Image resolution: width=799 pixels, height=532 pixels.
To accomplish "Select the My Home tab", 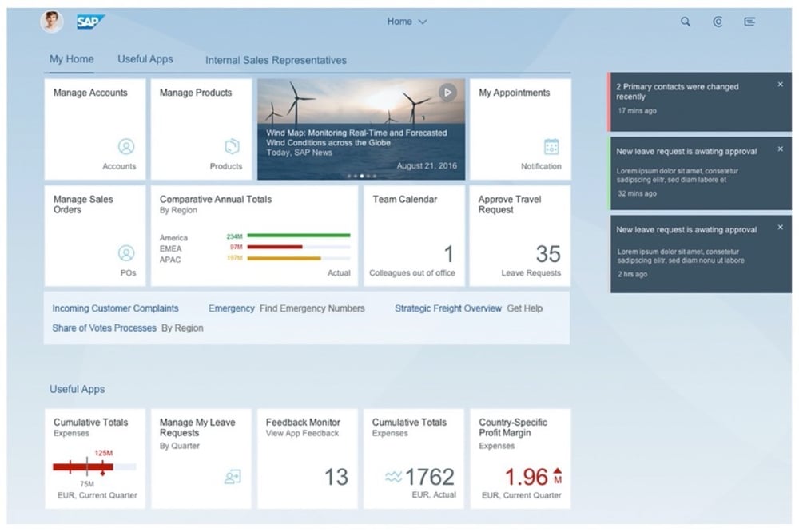I will point(70,58).
